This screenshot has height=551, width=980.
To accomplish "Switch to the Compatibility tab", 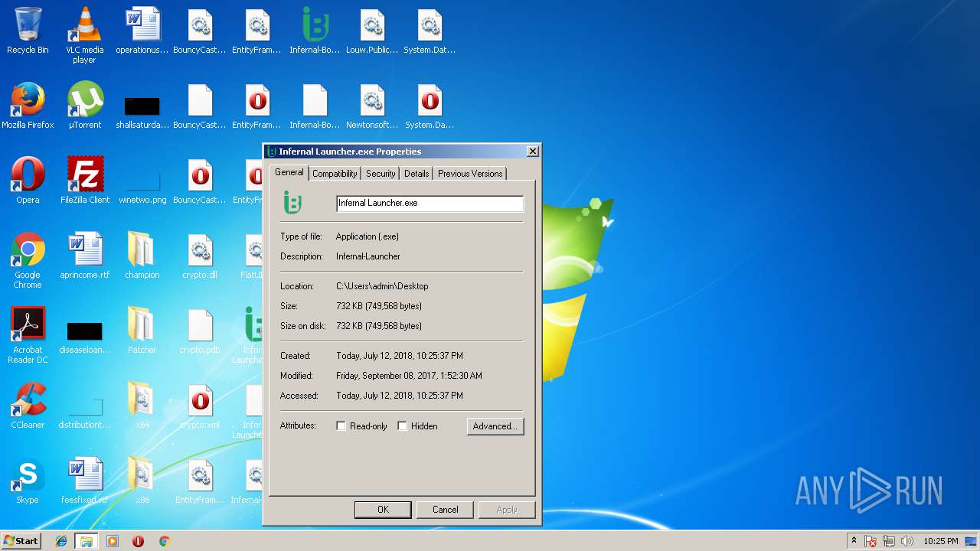I will click(x=335, y=174).
